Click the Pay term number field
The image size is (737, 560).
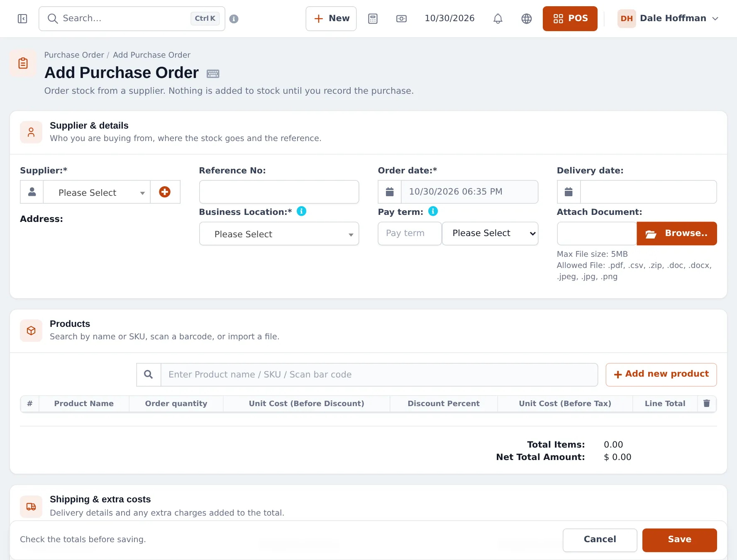tap(410, 234)
